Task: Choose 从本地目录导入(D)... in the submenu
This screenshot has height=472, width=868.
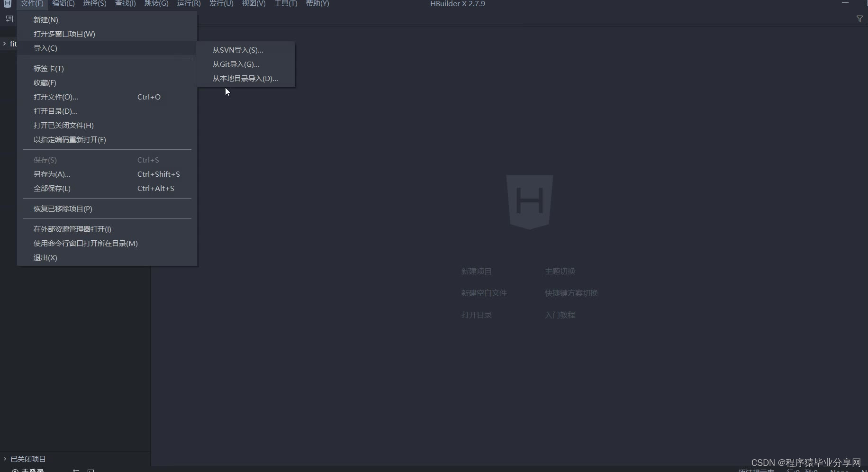Action: point(245,78)
